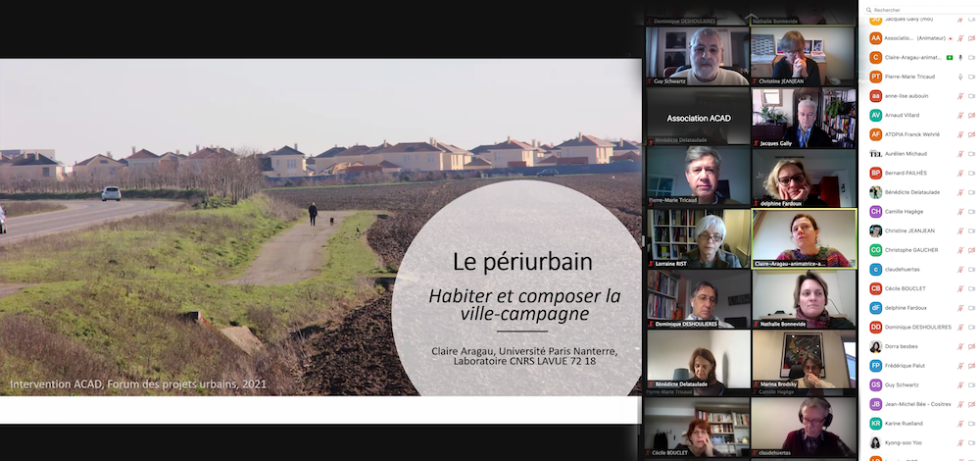Click the crossed-out camera icon for Frédérique Palut
This screenshot has height=461, width=980.
[972, 365]
